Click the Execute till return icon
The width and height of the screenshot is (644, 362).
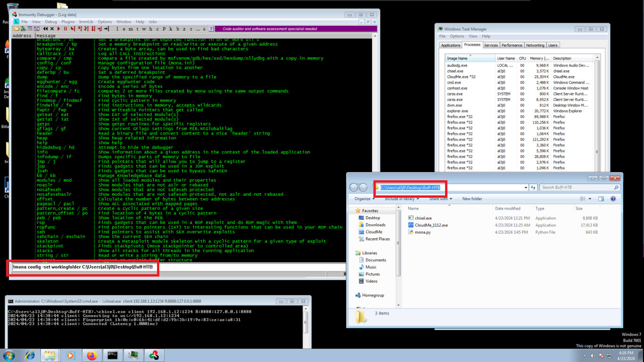[x=100, y=29]
